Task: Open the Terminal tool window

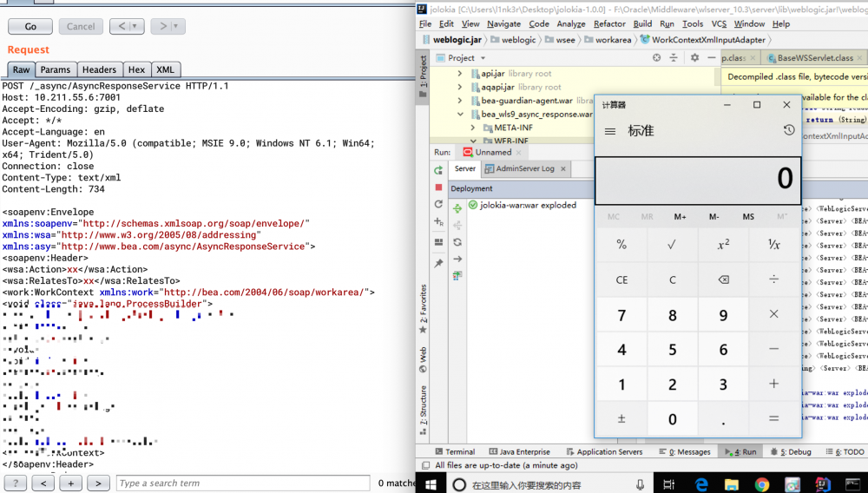Action: [454, 451]
